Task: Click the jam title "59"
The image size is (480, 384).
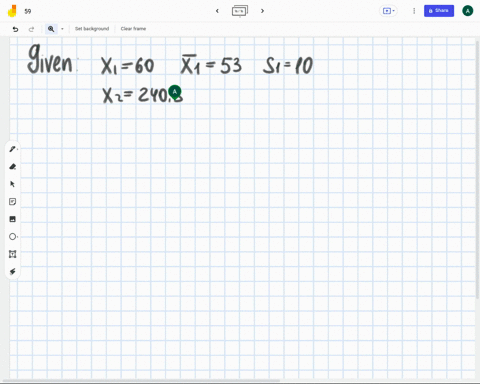Action: [x=28, y=11]
